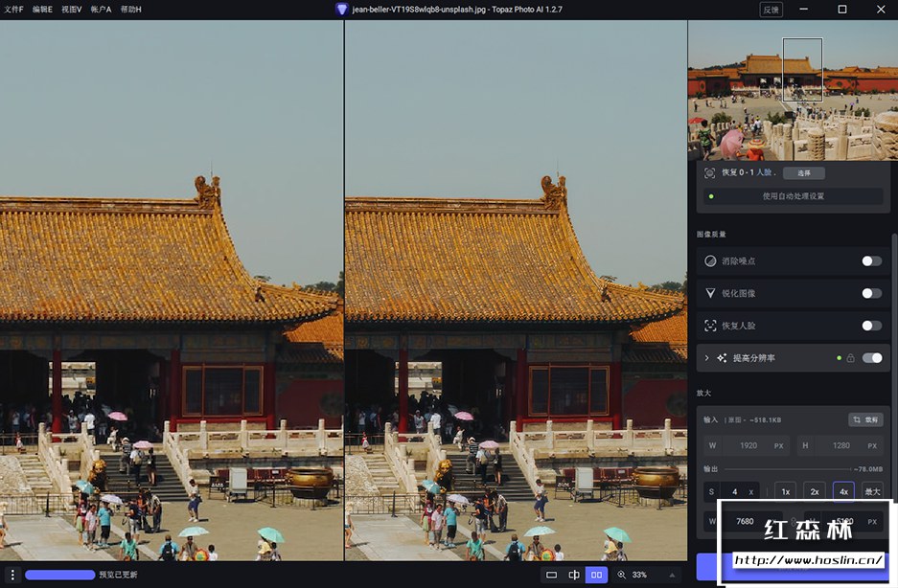Click the 锐化图像 sharpen triangle icon
This screenshot has width=898, height=588.
tap(710, 293)
